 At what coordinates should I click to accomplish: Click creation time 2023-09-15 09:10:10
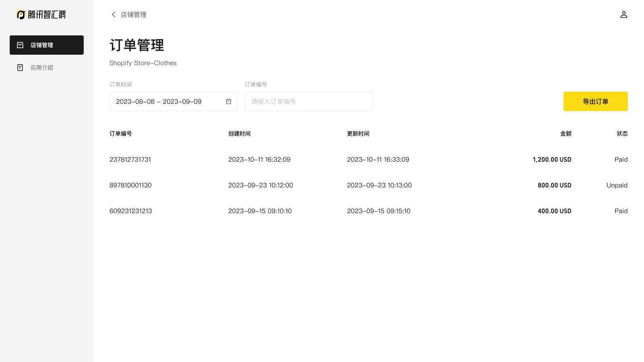click(260, 211)
